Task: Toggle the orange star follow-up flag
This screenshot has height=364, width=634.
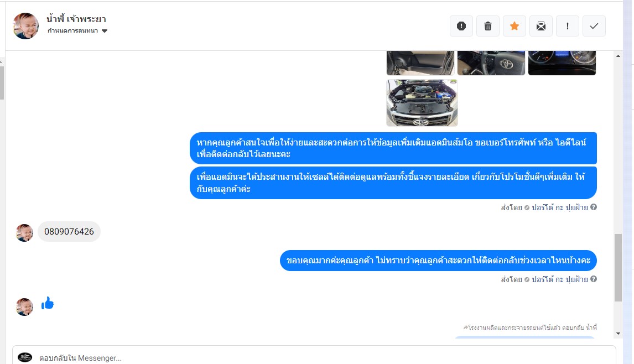Action: tap(515, 27)
